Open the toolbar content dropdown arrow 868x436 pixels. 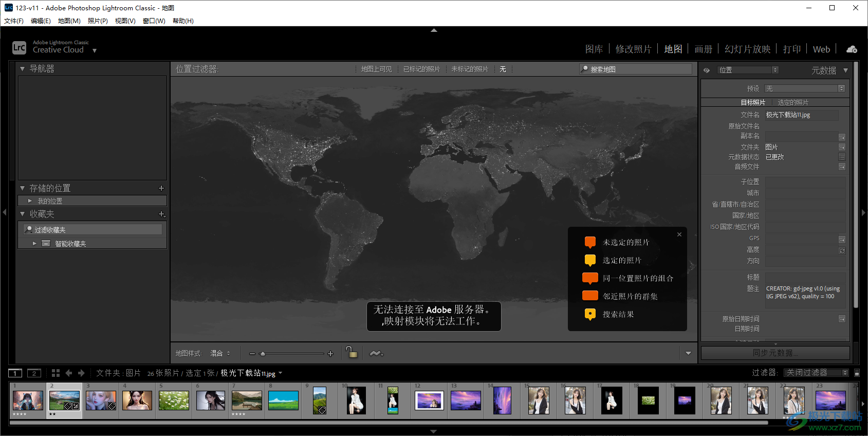coord(688,353)
